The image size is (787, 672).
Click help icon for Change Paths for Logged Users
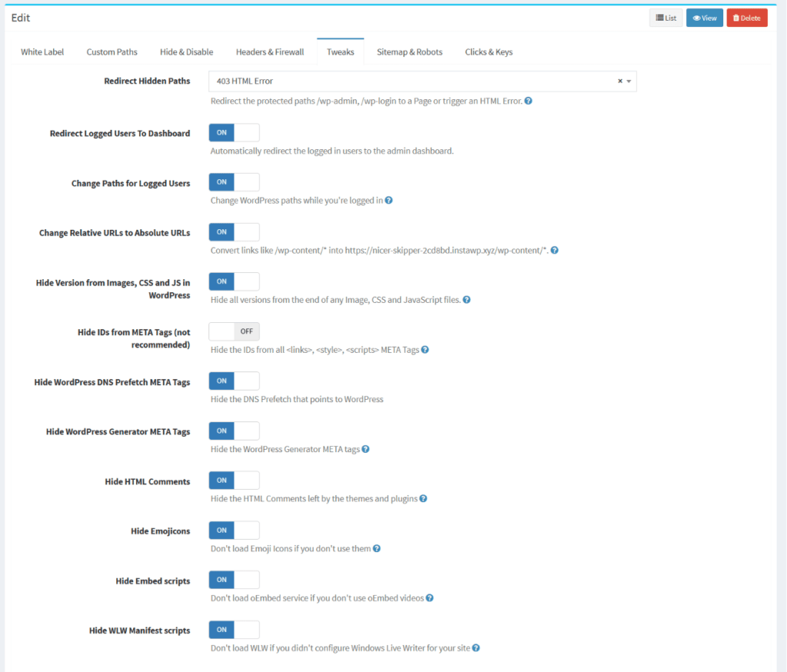[x=390, y=200]
